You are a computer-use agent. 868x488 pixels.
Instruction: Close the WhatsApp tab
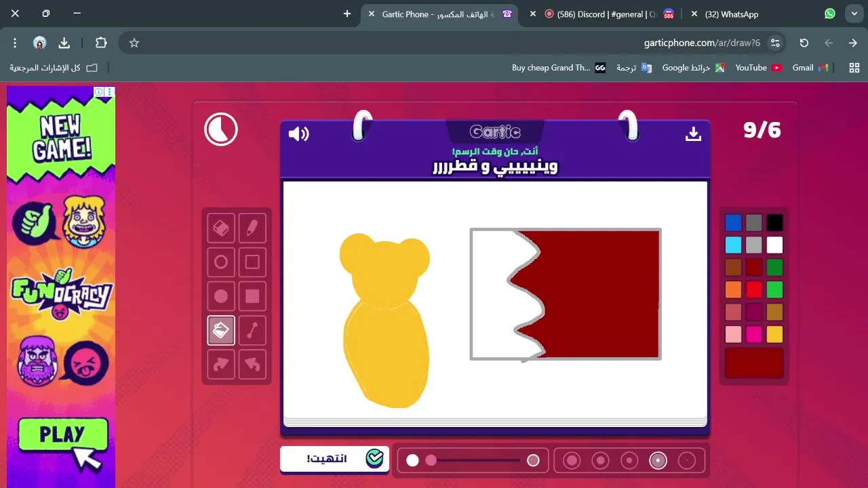click(x=694, y=14)
